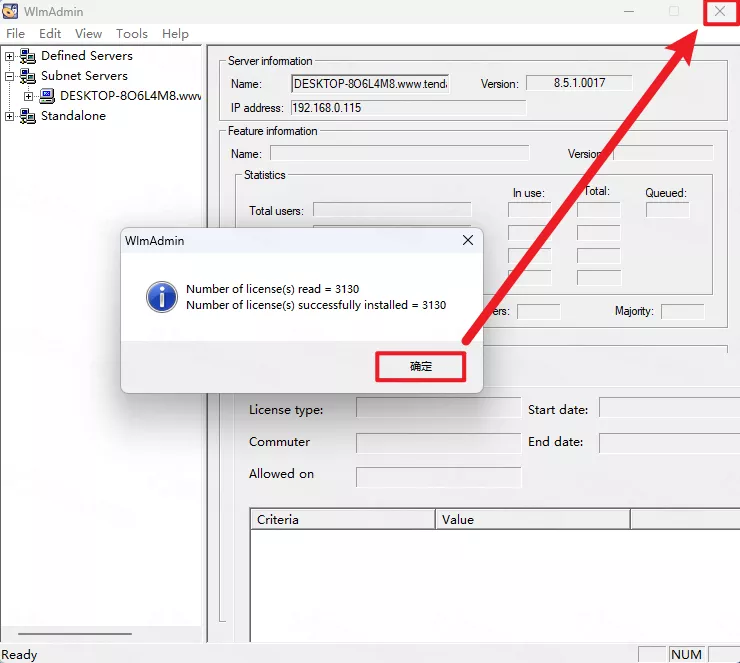Open the File menu

click(15, 33)
